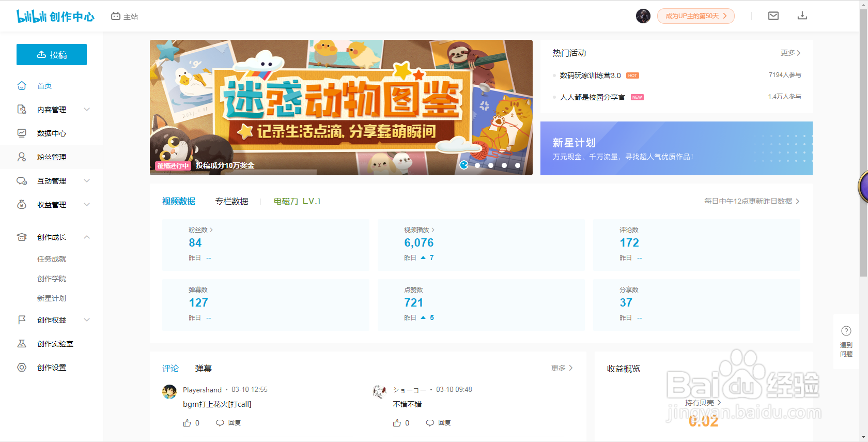Open the messages envelope icon

coord(773,16)
